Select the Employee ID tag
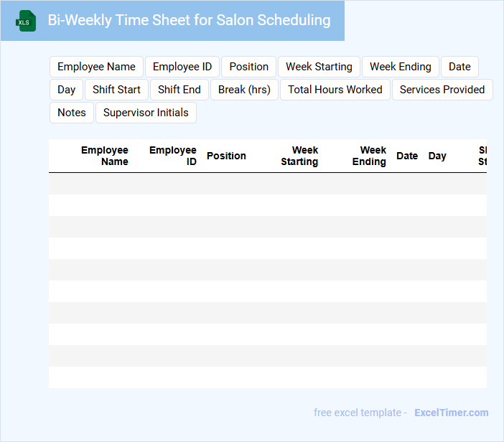504x442 pixels. pyautogui.click(x=182, y=67)
